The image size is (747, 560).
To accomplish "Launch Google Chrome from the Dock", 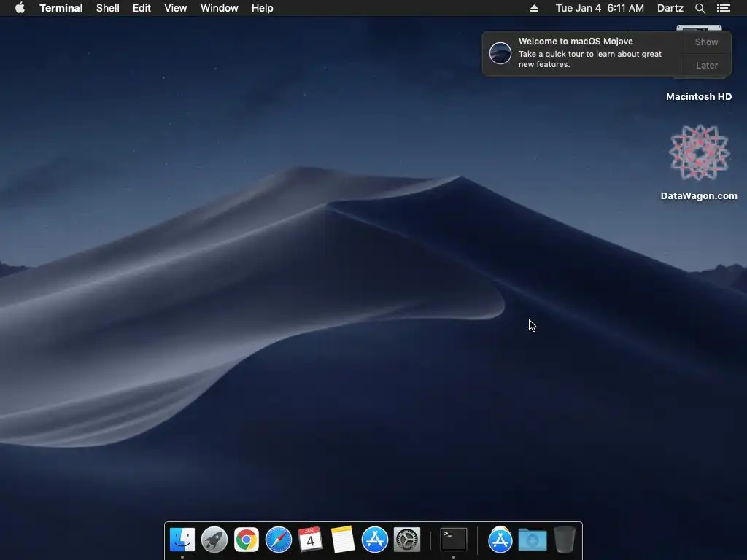I will 247,540.
